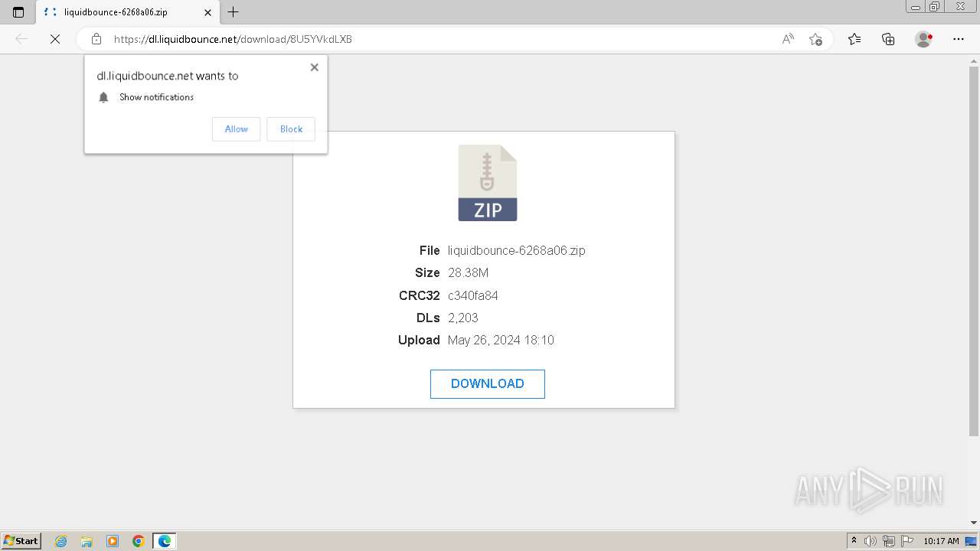Click the taskbar clock 10:17 AM
This screenshot has width=980, height=551.
click(941, 541)
